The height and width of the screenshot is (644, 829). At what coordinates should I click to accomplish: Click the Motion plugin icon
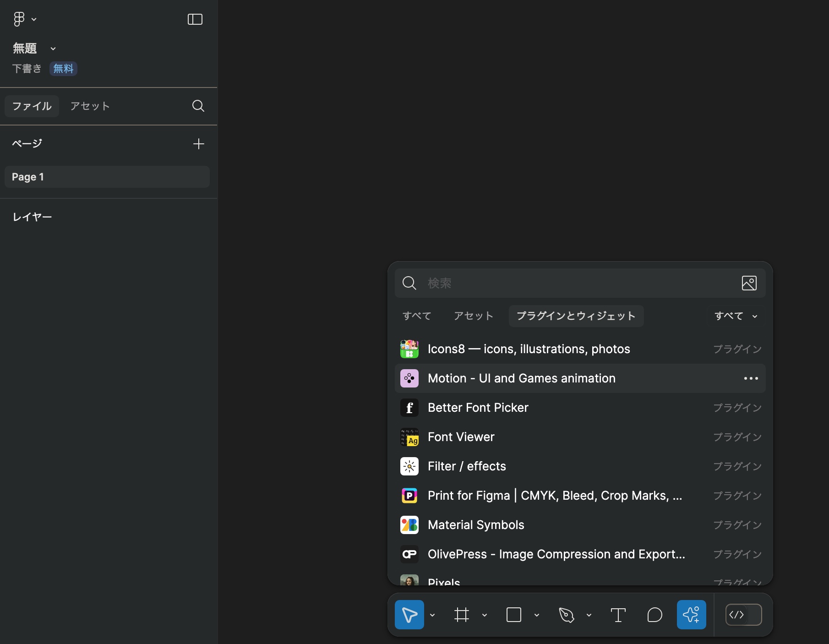409,378
